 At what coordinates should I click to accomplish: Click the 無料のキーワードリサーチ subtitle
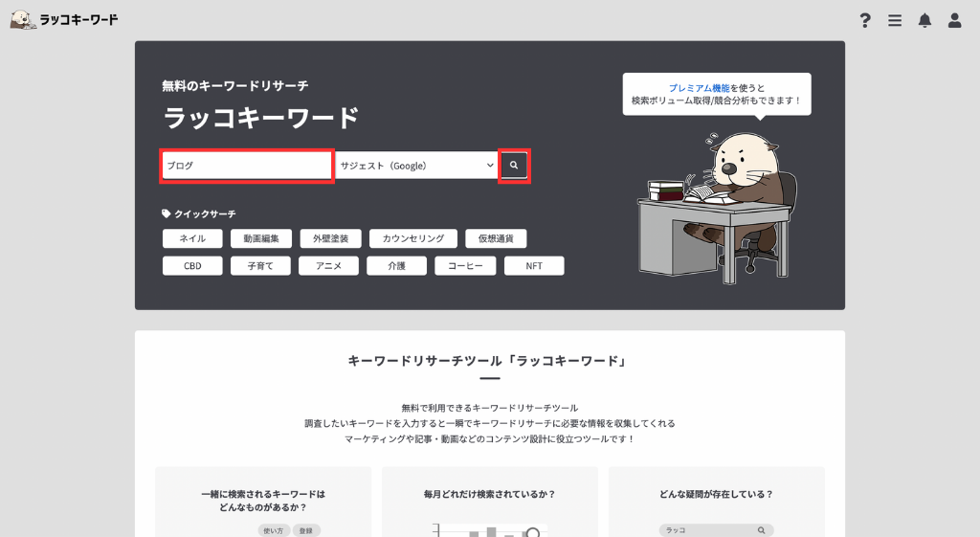pos(235,85)
